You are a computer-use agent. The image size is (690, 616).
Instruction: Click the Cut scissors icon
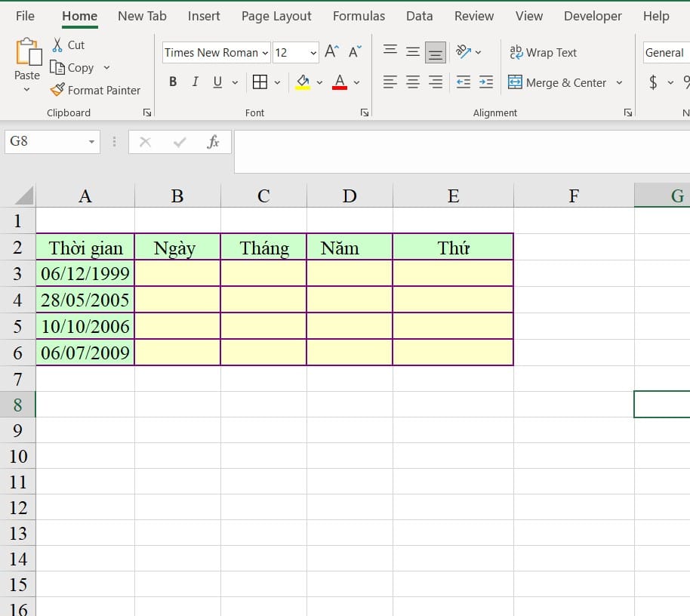(x=57, y=45)
